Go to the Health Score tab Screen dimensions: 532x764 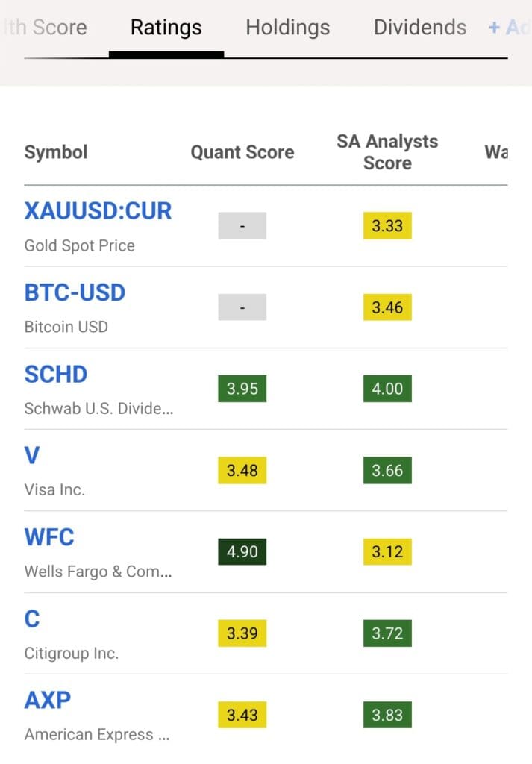coord(41,27)
